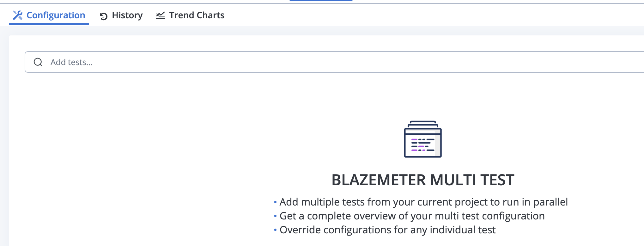The width and height of the screenshot is (644, 246).
Task: Click the History clock-arrow icon
Action: (x=104, y=16)
